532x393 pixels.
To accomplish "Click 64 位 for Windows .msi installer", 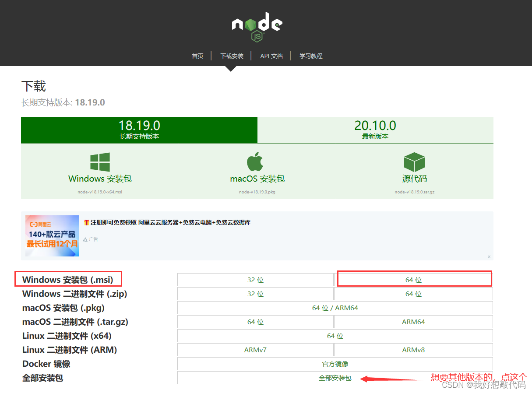I will click(x=413, y=280).
